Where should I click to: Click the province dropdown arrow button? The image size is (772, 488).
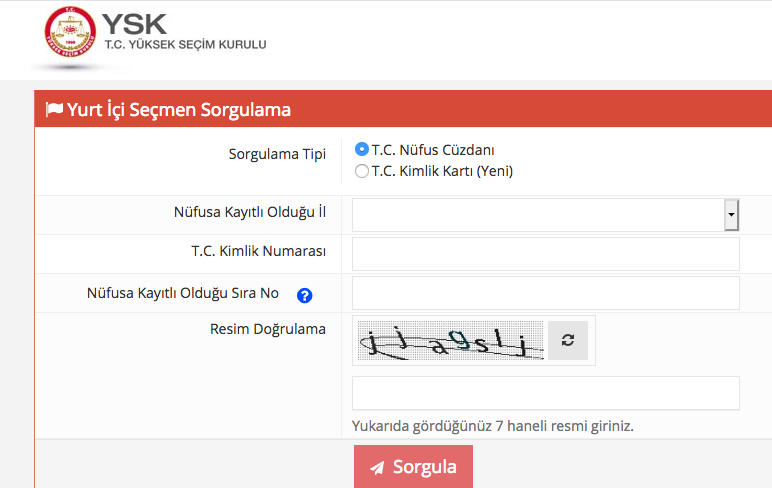[x=731, y=214]
